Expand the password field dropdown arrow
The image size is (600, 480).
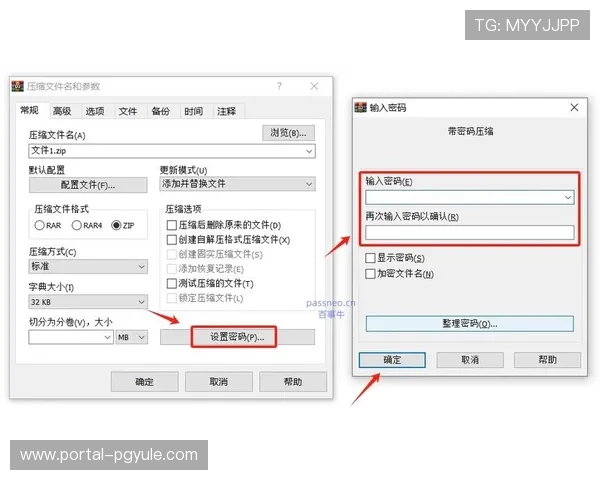(x=568, y=198)
